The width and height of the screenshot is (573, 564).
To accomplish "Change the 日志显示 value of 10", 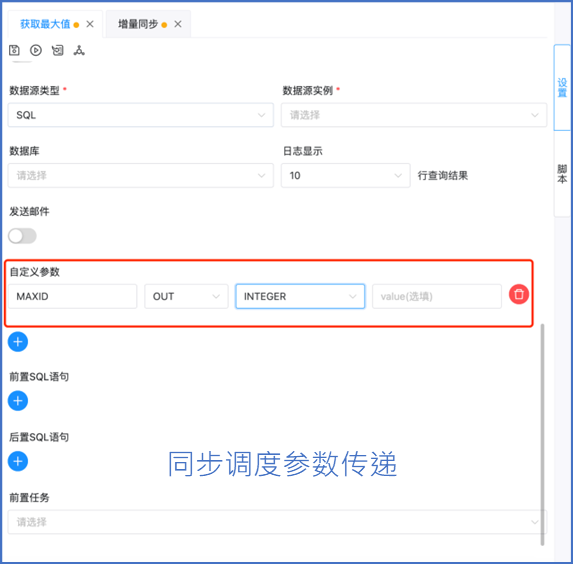I will (x=345, y=175).
